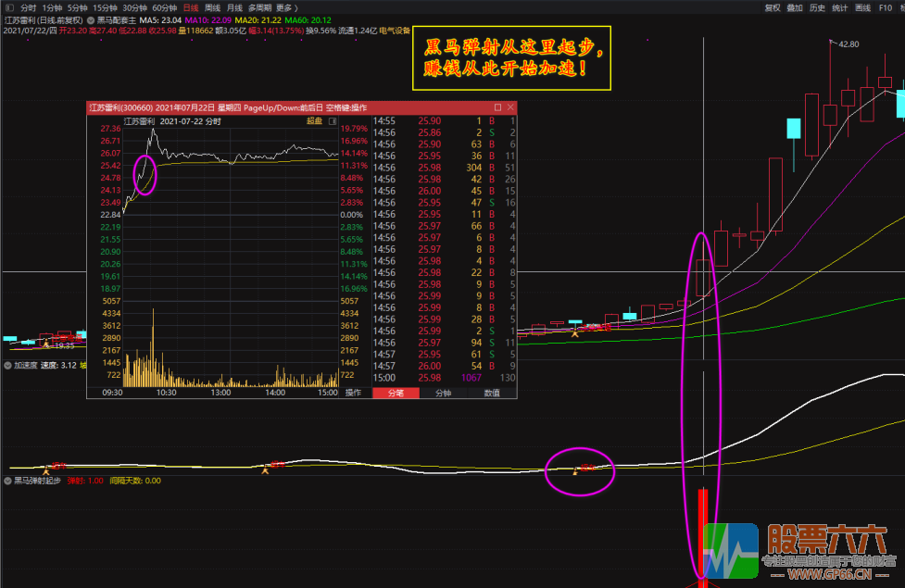
Task: Activate the 画线 drawing tool button
Action: 863,8
